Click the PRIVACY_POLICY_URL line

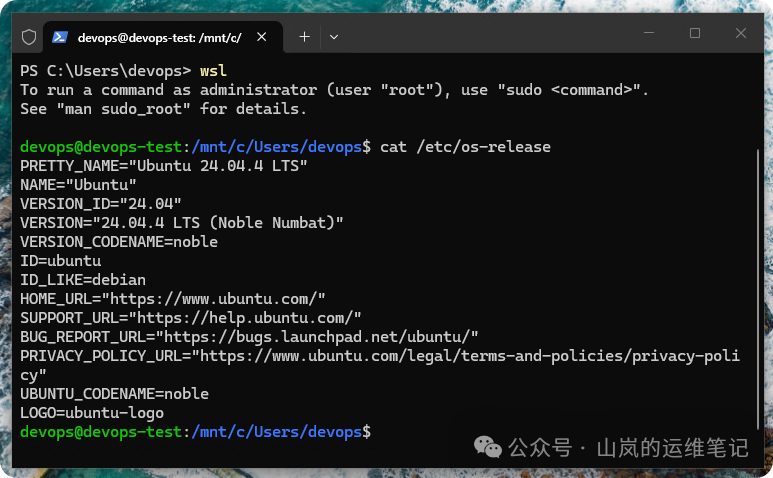380,365
